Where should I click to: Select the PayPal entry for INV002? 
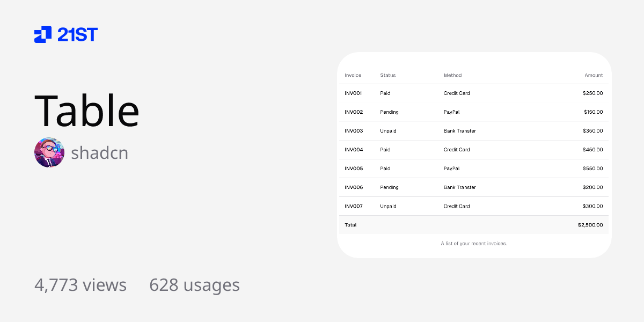coord(451,112)
